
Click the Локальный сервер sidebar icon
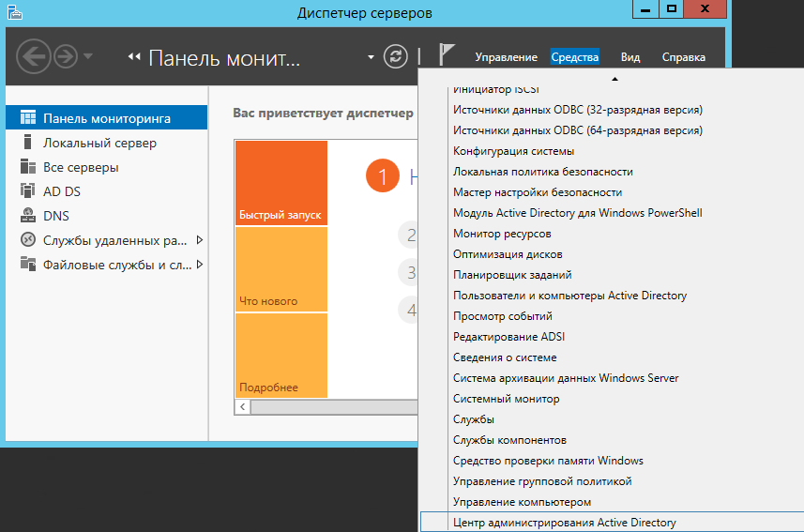28,142
